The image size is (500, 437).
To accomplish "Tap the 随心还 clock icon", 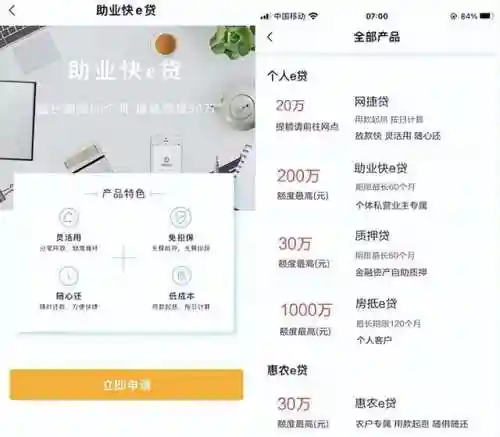I will click(69, 276).
